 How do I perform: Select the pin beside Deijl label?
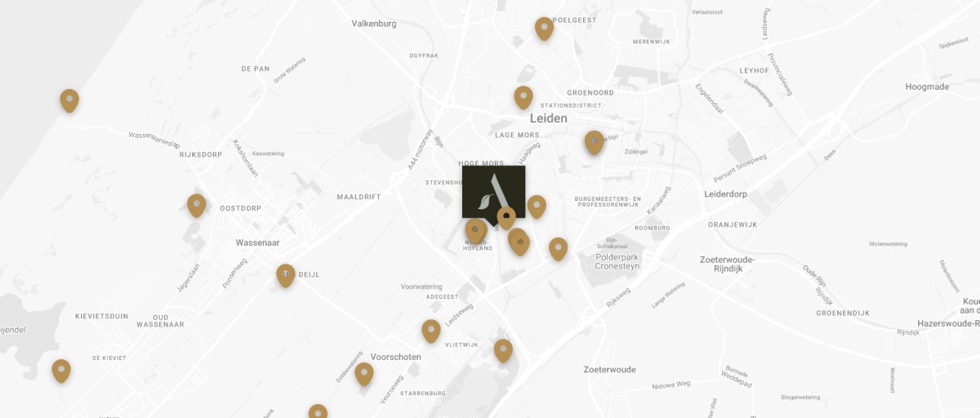coord(285,275)
